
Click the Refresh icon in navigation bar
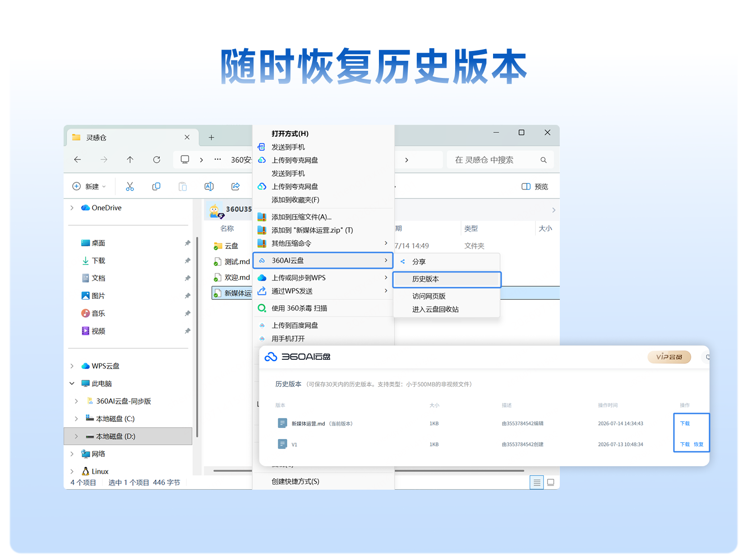157,160
